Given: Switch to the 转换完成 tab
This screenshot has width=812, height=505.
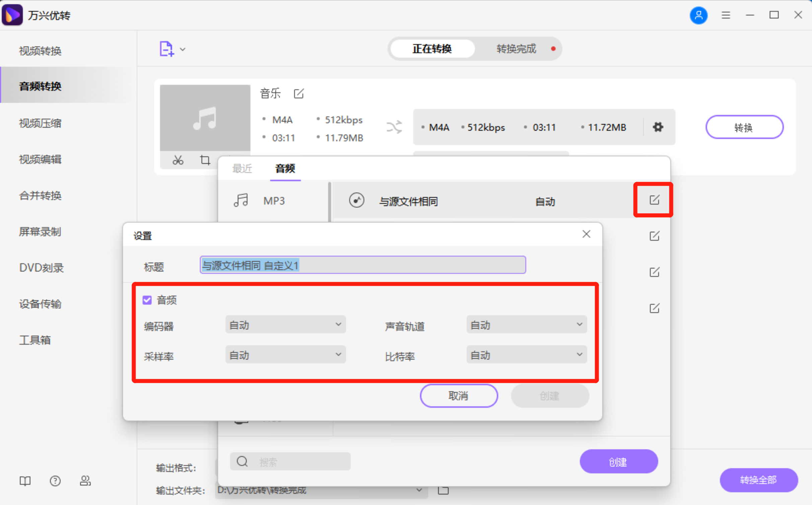Looking at the screenshot, I should (x=516, y=49).
